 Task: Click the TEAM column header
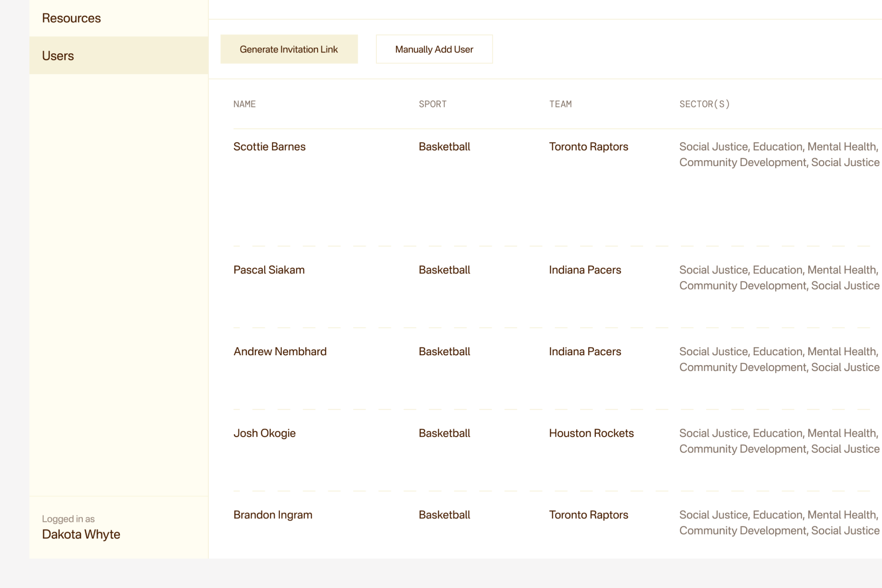pos(560,104)
